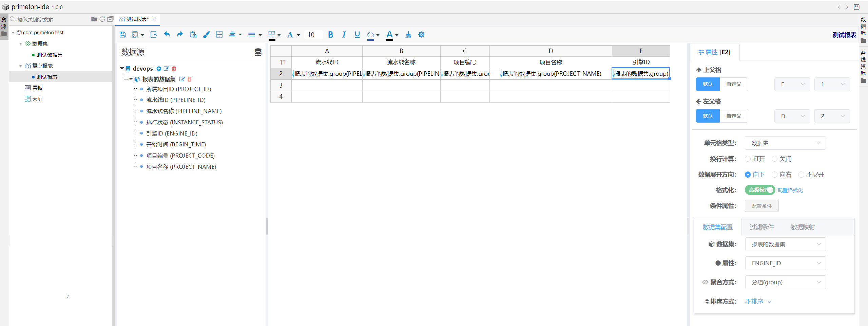Select the 不展开 radio option
This screenshot has width=868, height=326.
[801, 175]
